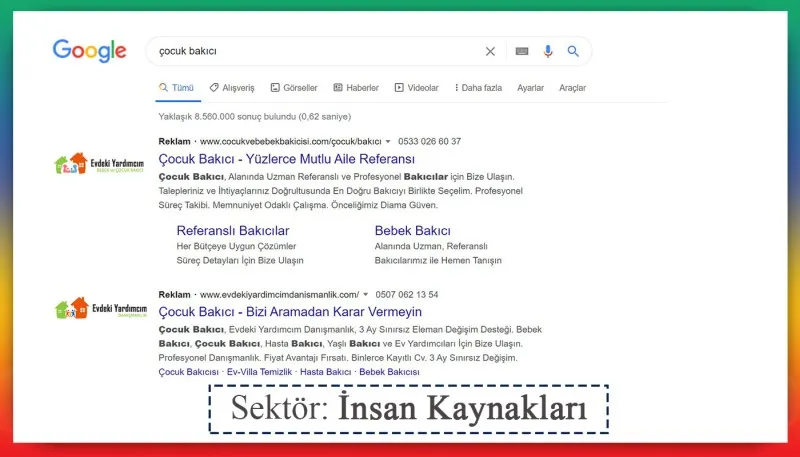Open the Referanslı Bakıcılar sitelink
Viewport: 800px width, 457px height.
(233, 231)
